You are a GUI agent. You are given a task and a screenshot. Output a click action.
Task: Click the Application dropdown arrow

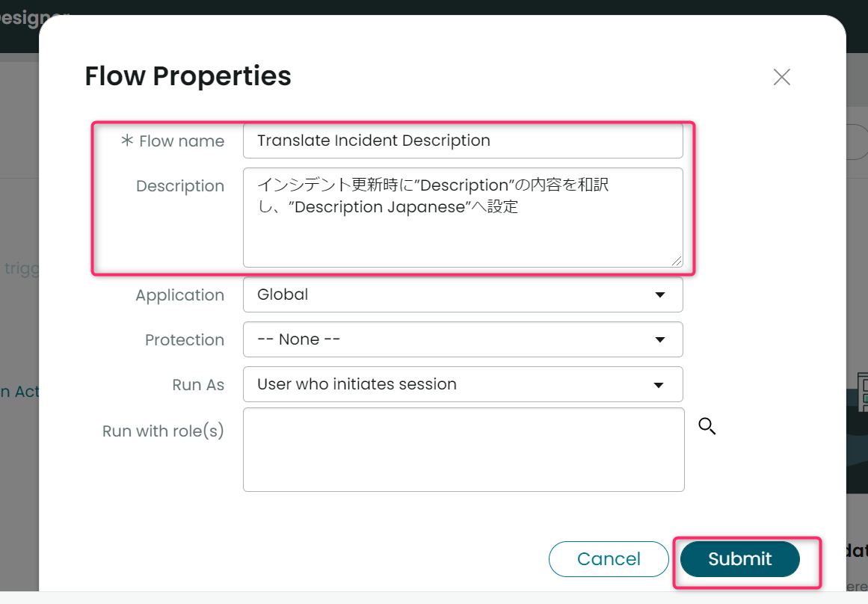pyautogui.click(x=660, y=295)
